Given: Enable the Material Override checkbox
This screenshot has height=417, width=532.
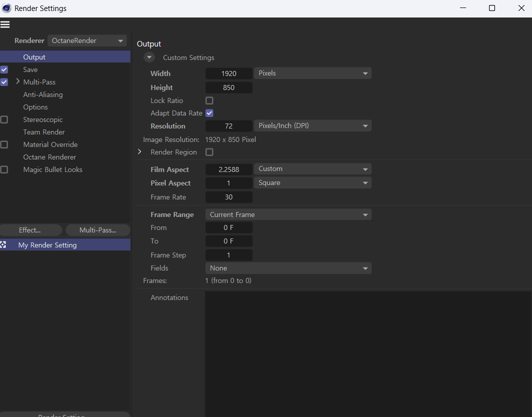Looking at the screenshot, I should pos(4,144).
